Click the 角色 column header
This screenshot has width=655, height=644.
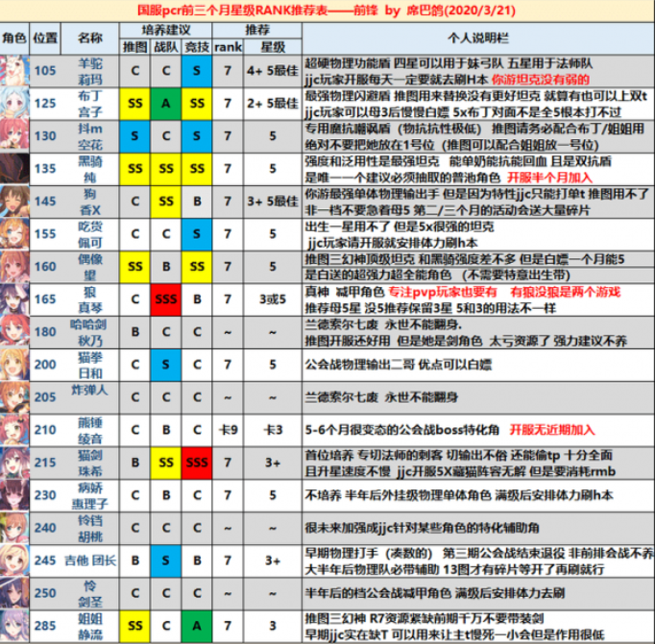[x=14, y=38]
